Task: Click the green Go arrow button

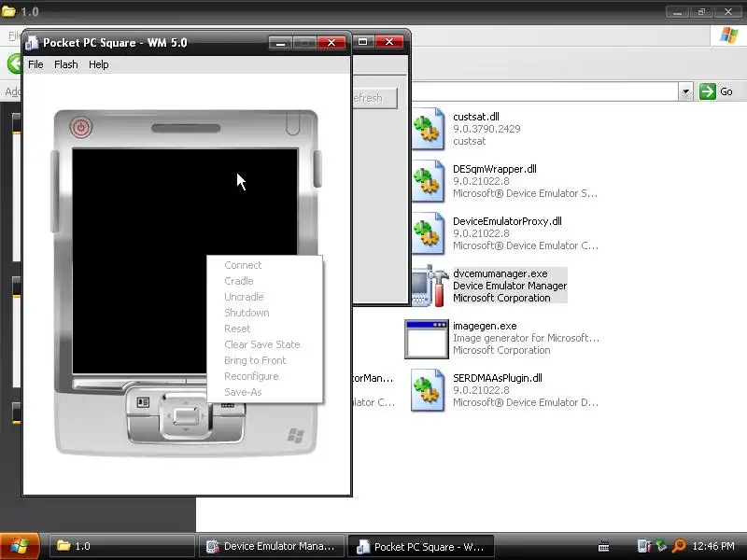Action: point(708,91)
